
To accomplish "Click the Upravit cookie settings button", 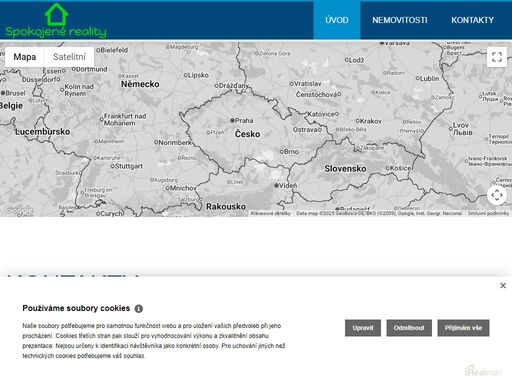I will [x=363, y=328].
